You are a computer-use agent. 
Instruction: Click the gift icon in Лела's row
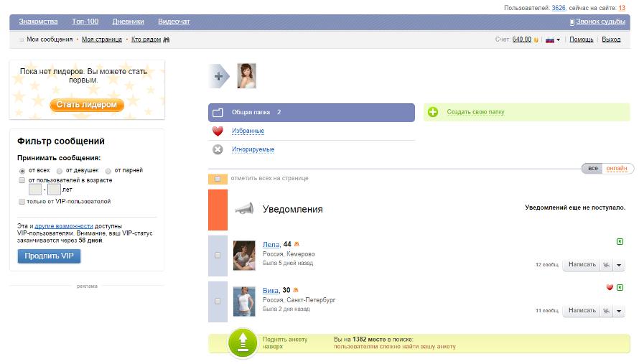pos(607,264)
